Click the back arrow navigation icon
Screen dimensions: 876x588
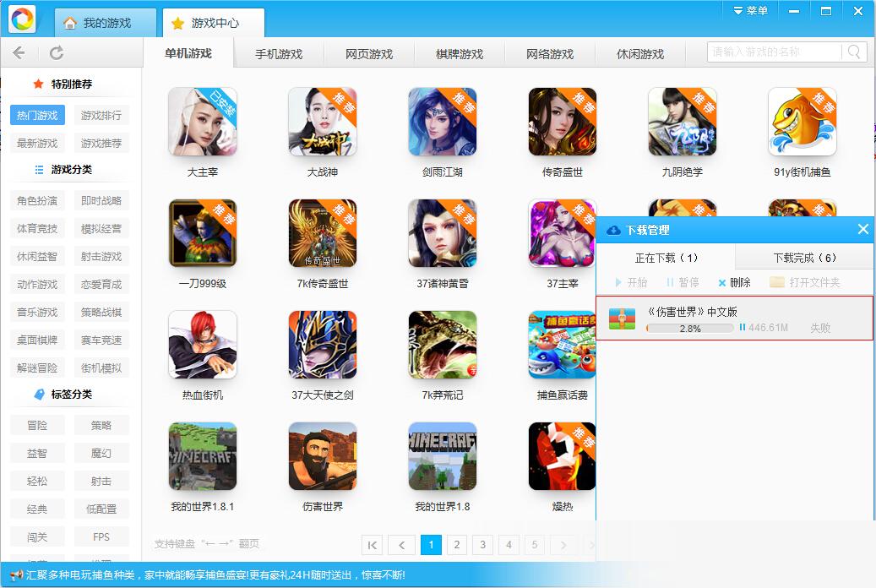pos(19,53)
